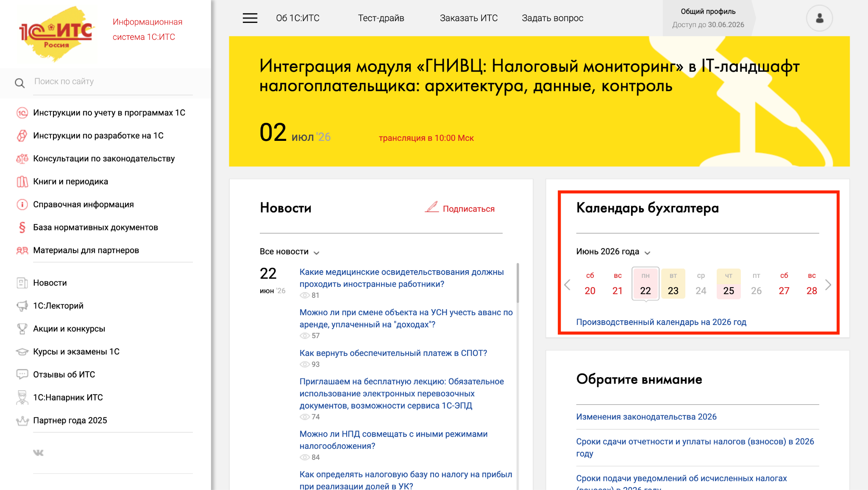Select Saturday 27 in accountant calendar
The width and height of the screenshot is (868, 490).
[784, 283]
